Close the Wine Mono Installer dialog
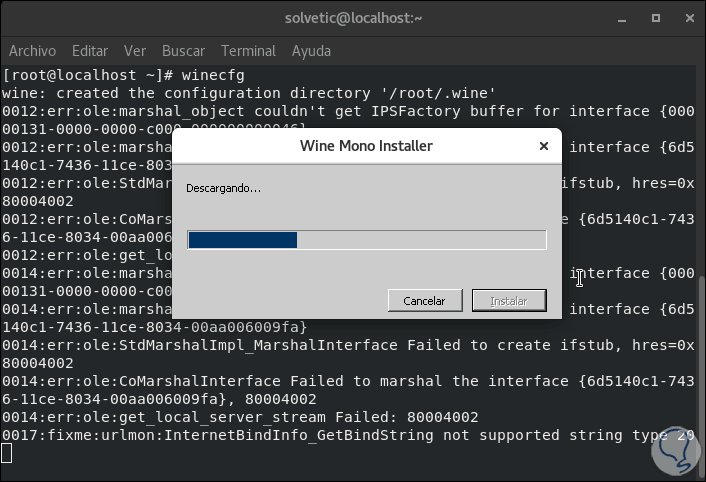This screenshot has width=706, height=482. [543, 146]
